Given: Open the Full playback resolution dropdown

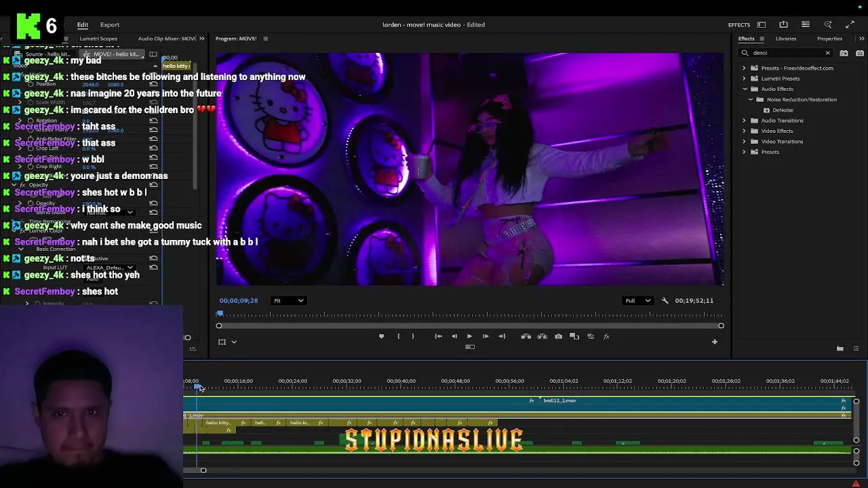Looking at the screenshot, I should tap(637, 300).
